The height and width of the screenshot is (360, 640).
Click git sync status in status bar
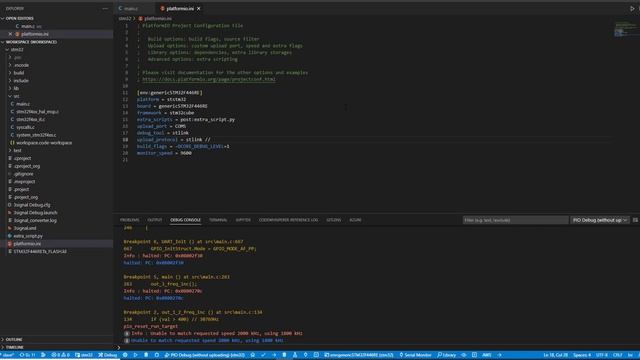pos(27,355)
